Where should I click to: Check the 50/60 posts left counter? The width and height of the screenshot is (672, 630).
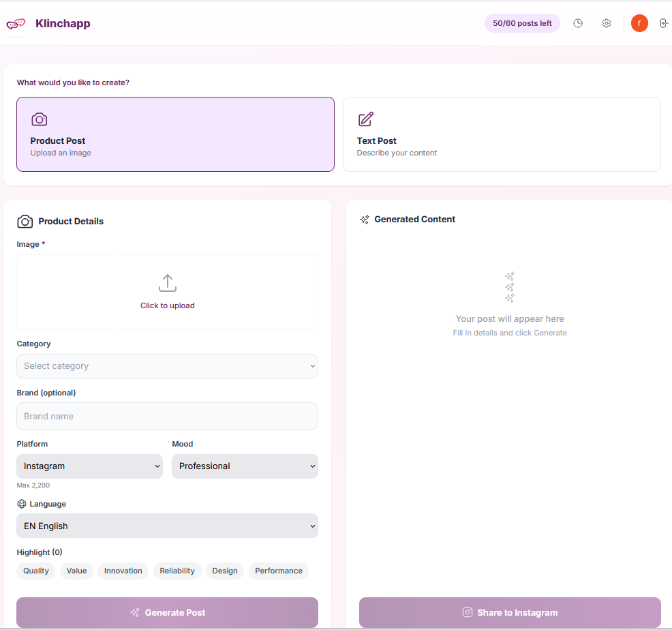tap(522, 22)
